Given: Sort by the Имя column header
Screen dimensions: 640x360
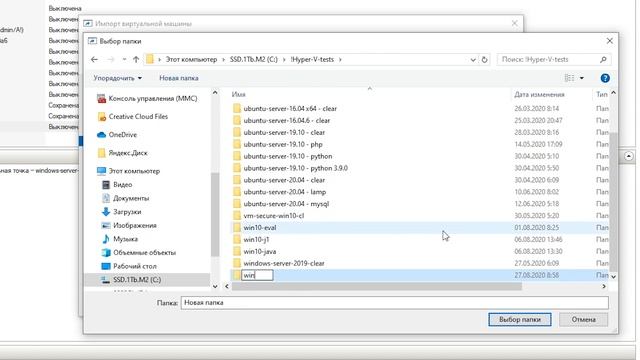Looking at the screenshot, I should click(239, 94).
